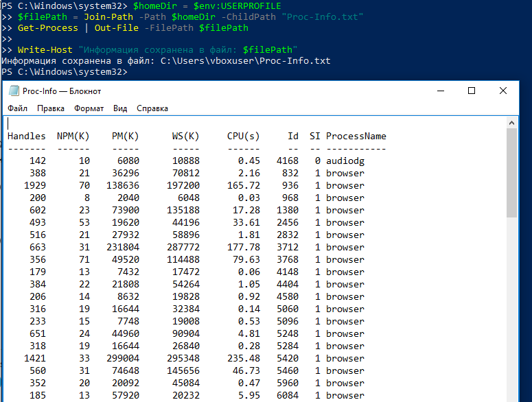Click WS value 135188
Viewport: 532px width, 402px height.
pos(183,210)
